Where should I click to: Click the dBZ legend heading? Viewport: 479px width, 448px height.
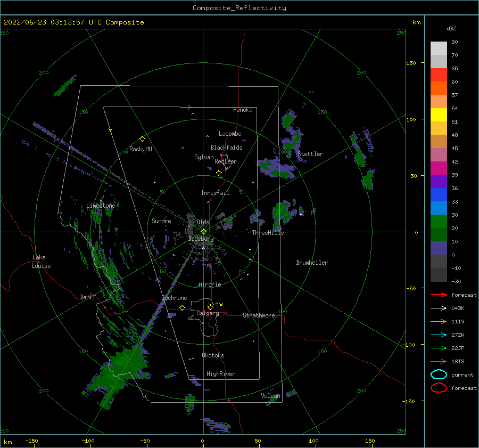(451, 28)
